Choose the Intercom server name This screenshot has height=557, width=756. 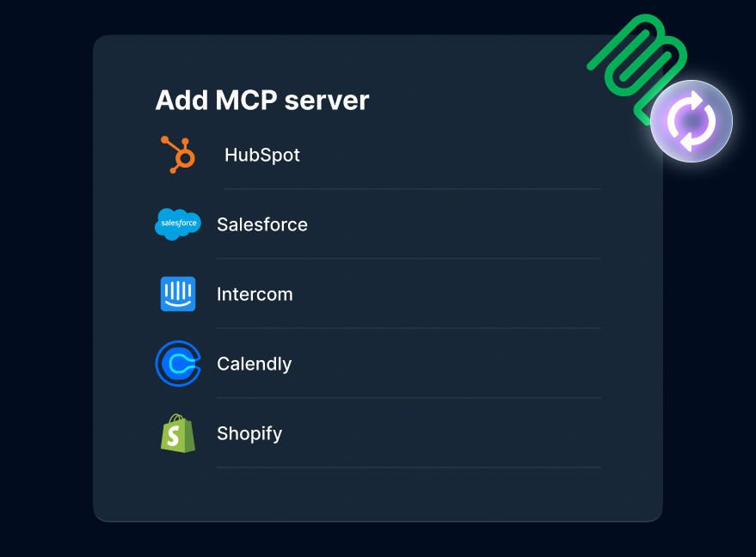[x=255, y=295]
